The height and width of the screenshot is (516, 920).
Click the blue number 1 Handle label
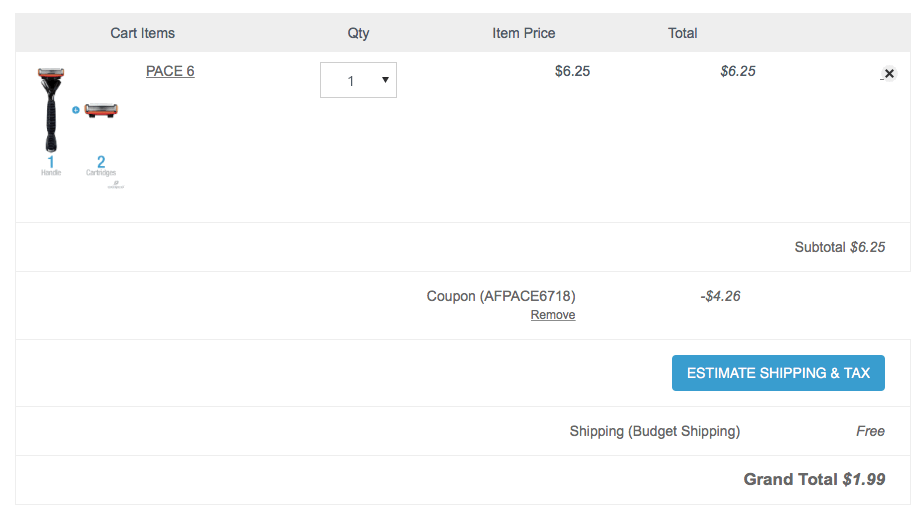click(x=51, y=165)
